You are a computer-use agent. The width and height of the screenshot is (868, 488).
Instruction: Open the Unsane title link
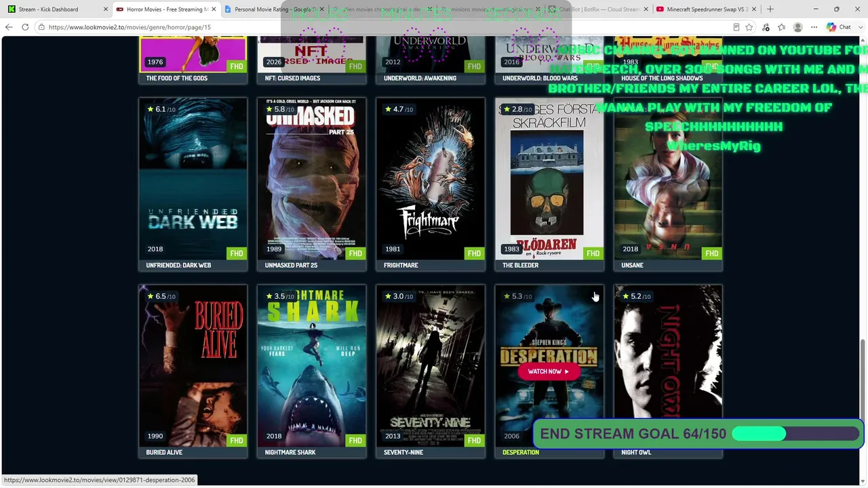[x=632, y=265]
